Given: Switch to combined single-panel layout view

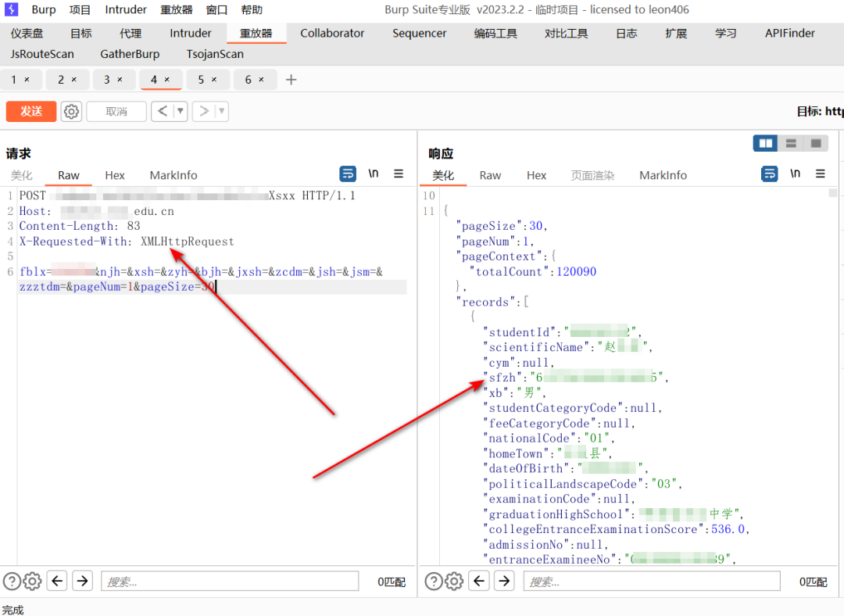Looking at the screenshot, I should [816, 143].
